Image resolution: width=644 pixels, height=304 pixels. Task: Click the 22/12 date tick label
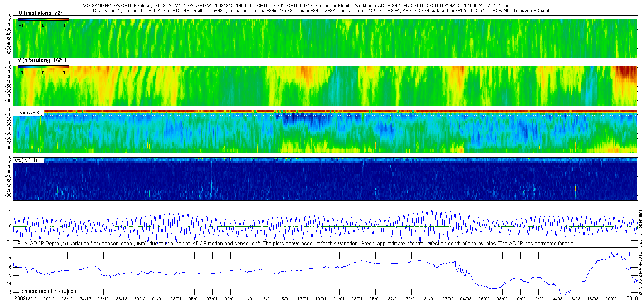pyautogui.click(x=67, y=299)
